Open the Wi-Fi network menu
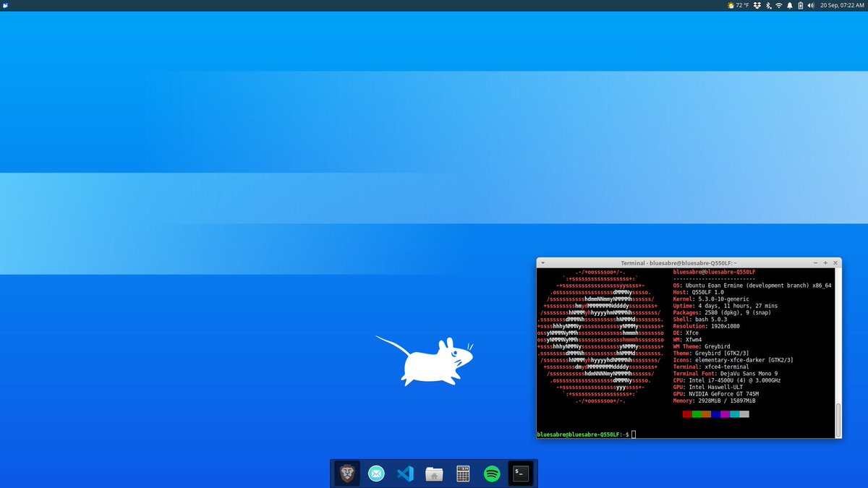This screenshot has height=488, width=868. (778, 5)
